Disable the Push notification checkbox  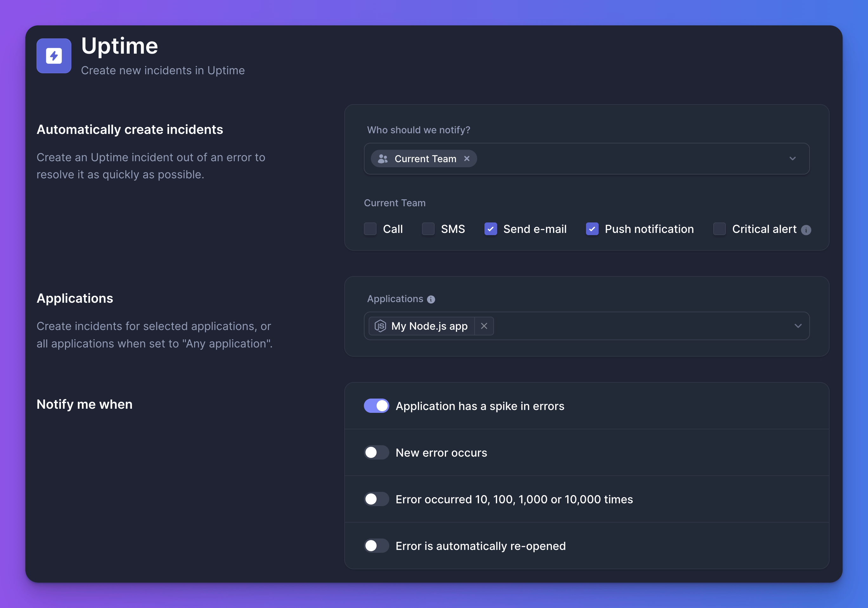592,229
